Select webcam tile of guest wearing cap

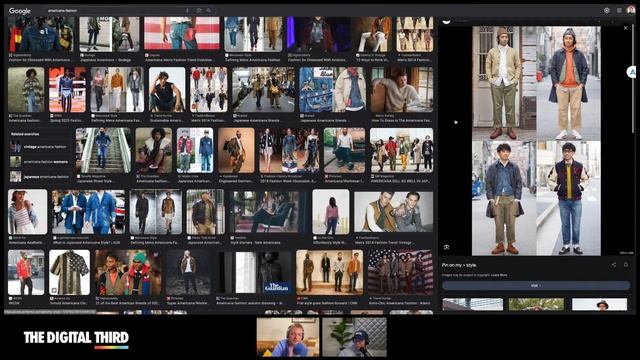[x=354, y=338]
